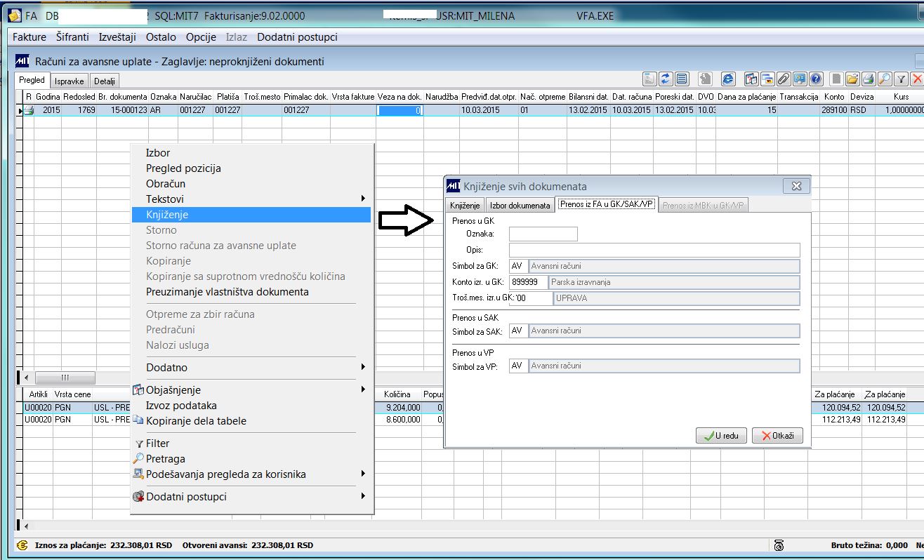Click the help book question toolbar icon

(751, 79)
